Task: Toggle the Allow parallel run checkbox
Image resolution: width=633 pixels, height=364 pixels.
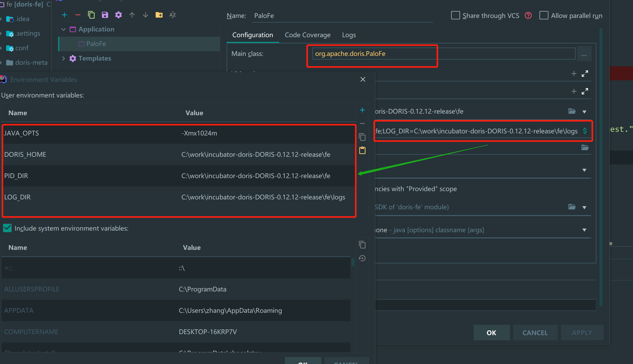Action: pos(544,15)
